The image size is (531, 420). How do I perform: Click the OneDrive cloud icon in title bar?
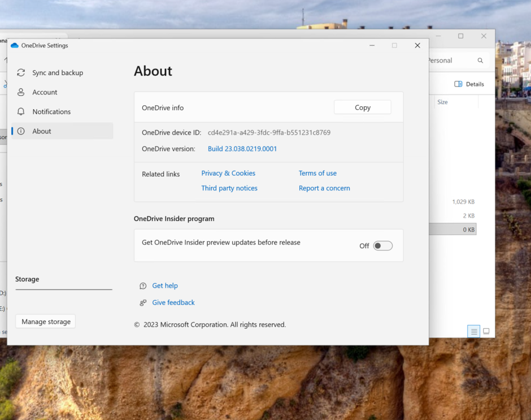coord(15,45)
